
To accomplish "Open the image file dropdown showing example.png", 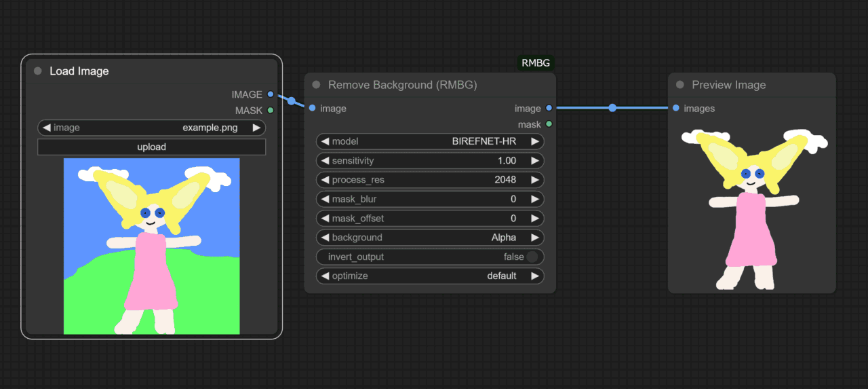I will (151, 128).
